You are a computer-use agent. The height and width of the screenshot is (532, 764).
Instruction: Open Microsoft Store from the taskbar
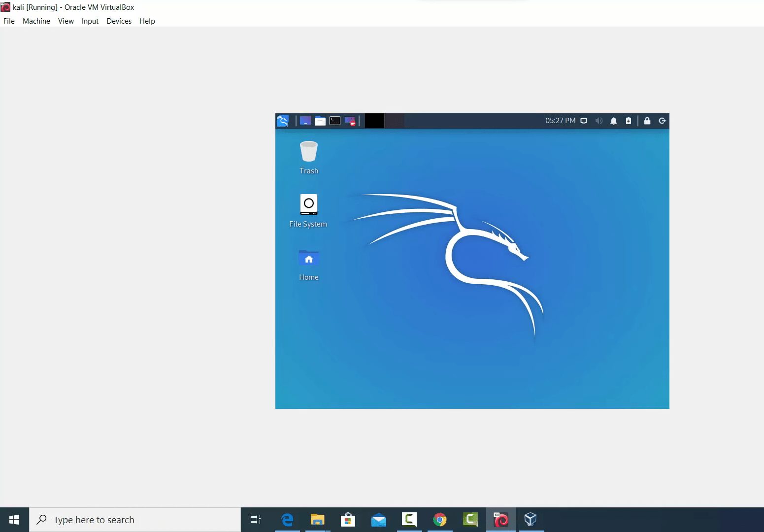[x=348, y=520]
